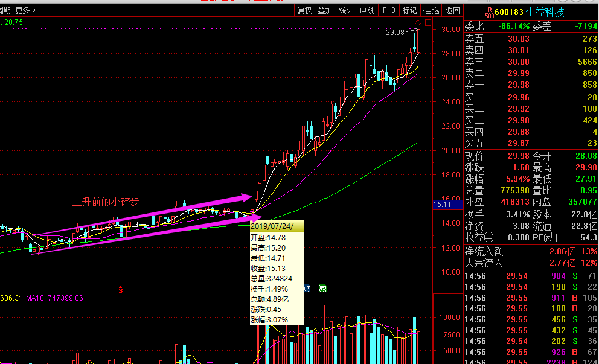Click the 标记 marking tool
This screenshot has width=599, height=364.
click(409, 10)
